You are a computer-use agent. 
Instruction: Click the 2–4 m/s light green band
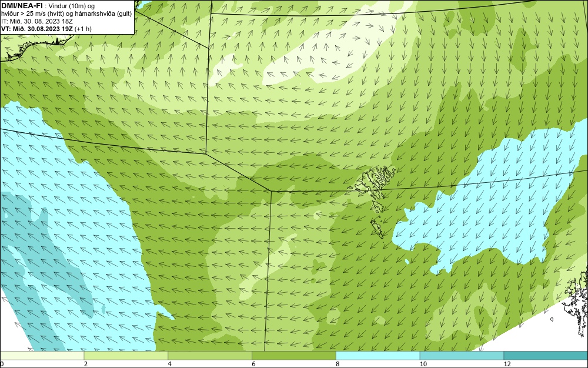(126, 356)
